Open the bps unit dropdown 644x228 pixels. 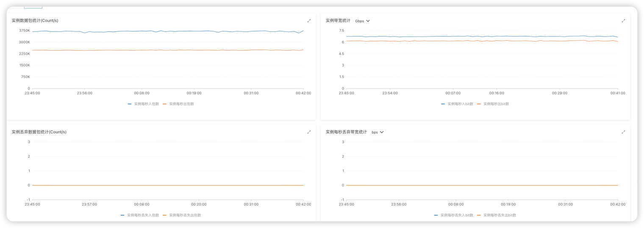[378, 132]
